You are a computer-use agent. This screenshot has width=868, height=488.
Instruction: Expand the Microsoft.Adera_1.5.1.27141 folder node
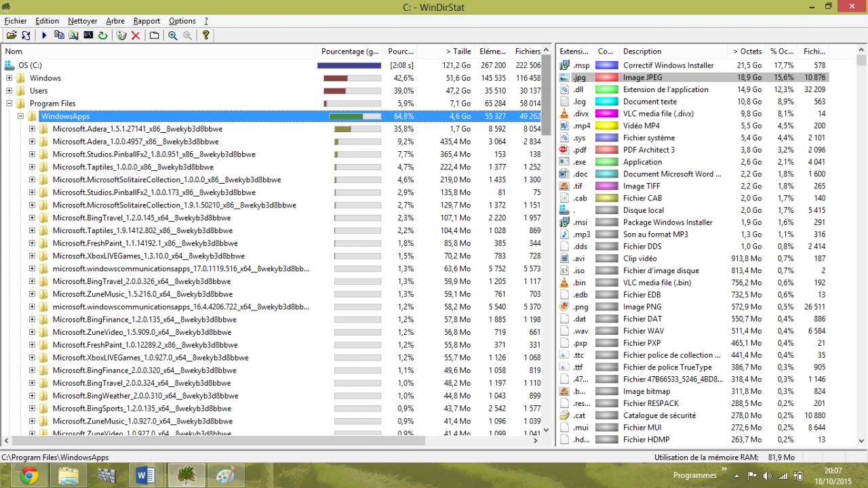(x=32, y=129)
